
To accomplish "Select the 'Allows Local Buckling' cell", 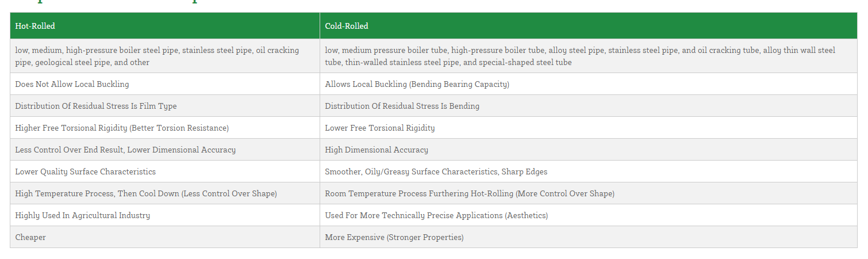I will 417,84.
